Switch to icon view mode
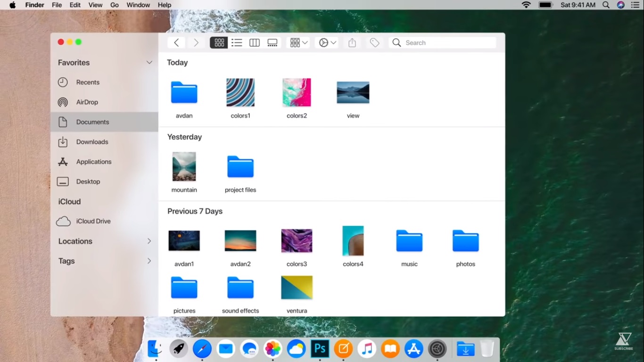The width and height of the screenshot is (644, 362). pos(219,43)
